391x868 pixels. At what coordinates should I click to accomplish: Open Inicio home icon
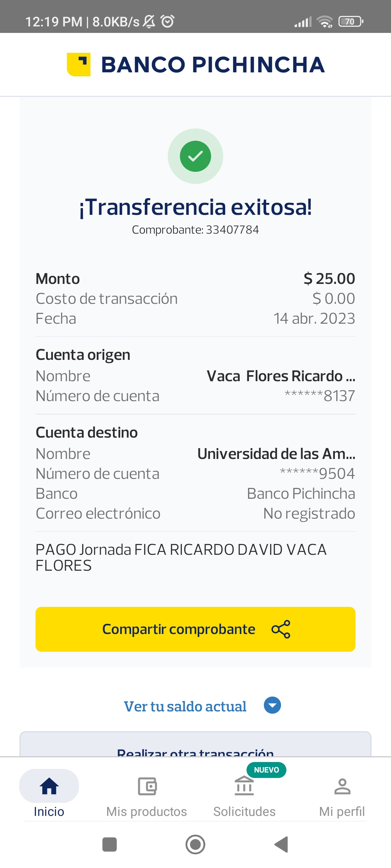(49, 786)
